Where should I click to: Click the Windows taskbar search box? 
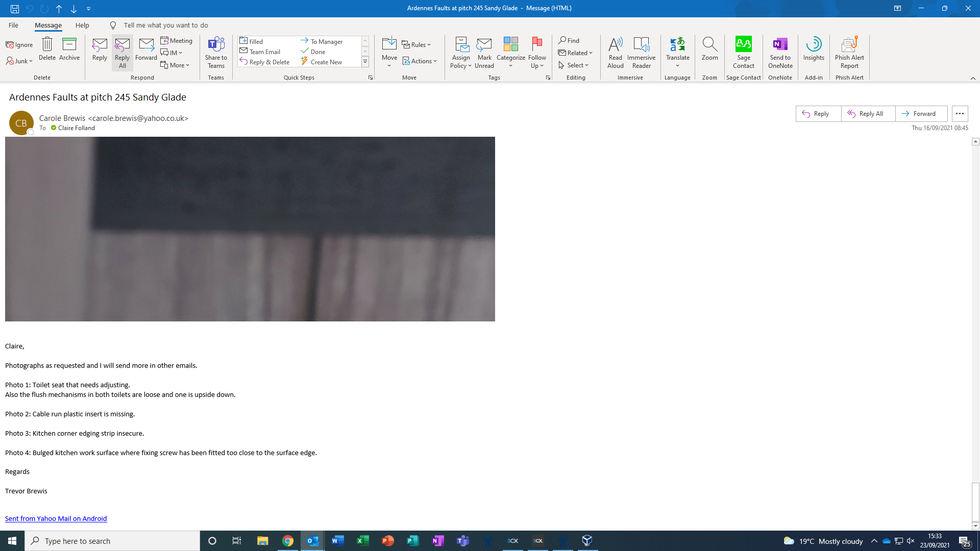[x=112, y=541]
